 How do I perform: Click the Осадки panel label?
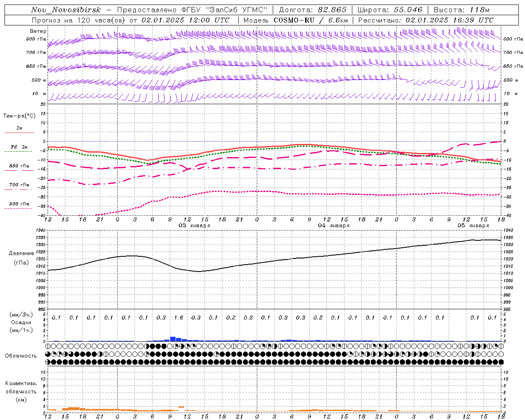click(21, 322)
